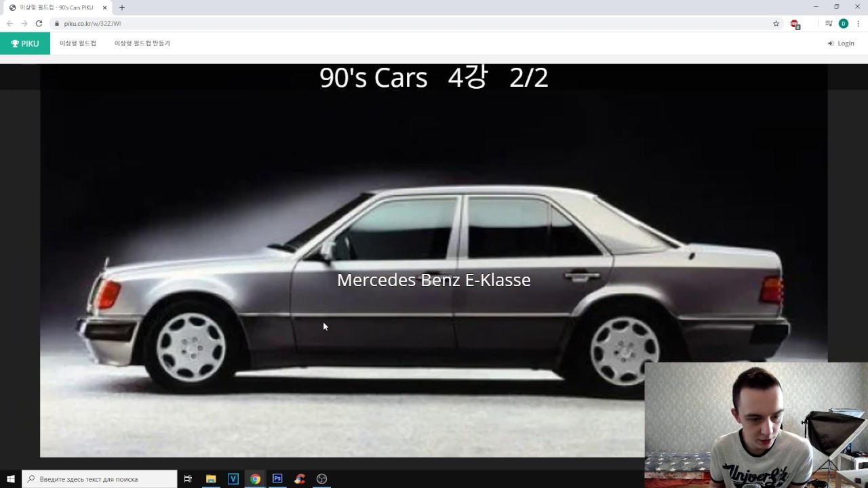Open the ABP ad blocker extension
The width and height of the screenshot is (868, 488).
point(795,24)
